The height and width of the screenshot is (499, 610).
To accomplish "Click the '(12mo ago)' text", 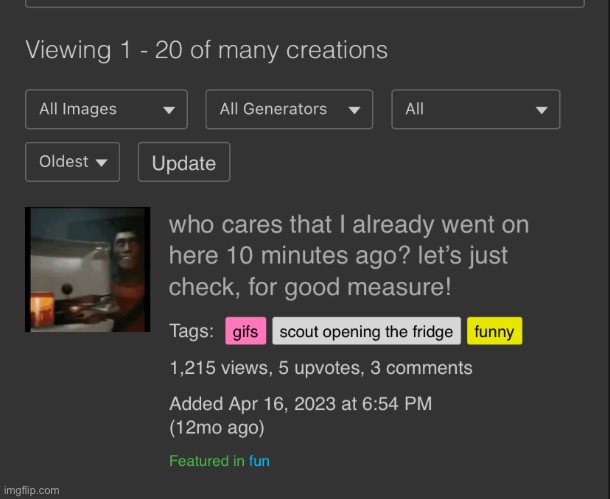I will tap(217, 428).
